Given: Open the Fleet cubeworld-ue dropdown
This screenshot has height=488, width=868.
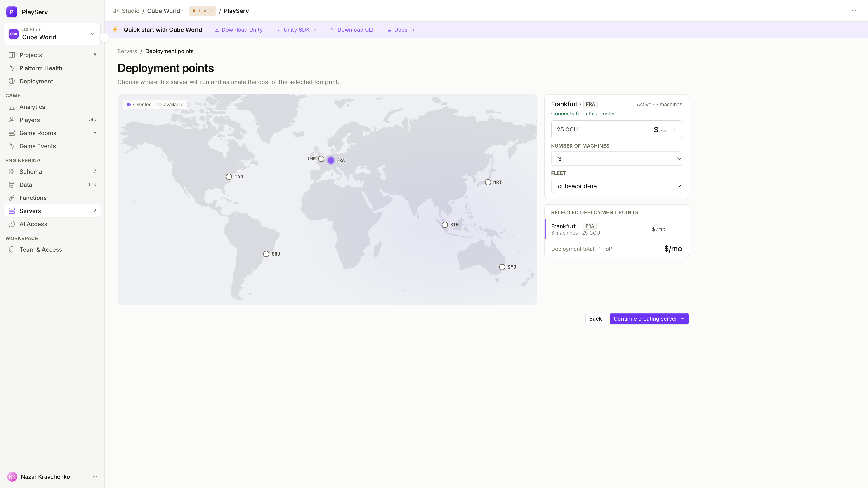Looking at the screenshot, I should pos(616,186).
